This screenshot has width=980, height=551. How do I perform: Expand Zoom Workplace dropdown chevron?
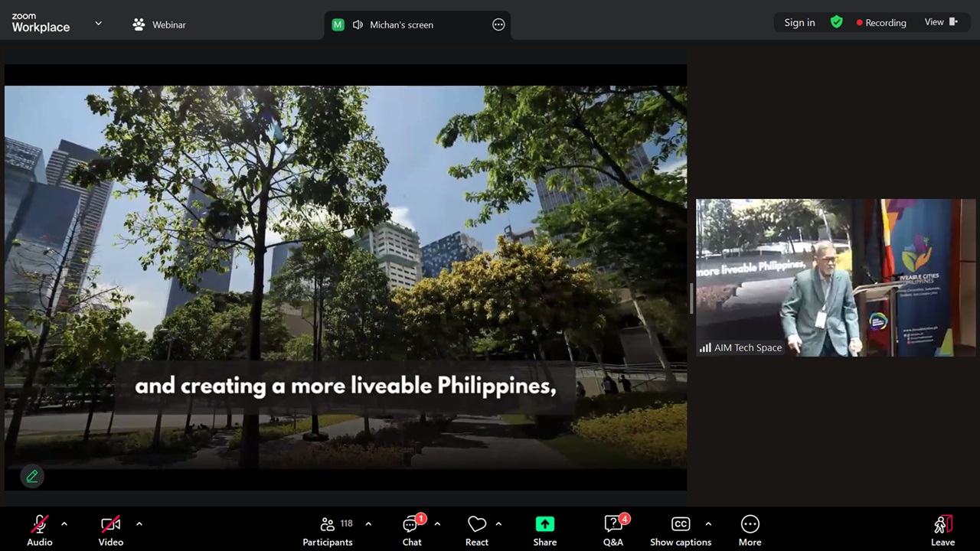(x=98, y=24)
